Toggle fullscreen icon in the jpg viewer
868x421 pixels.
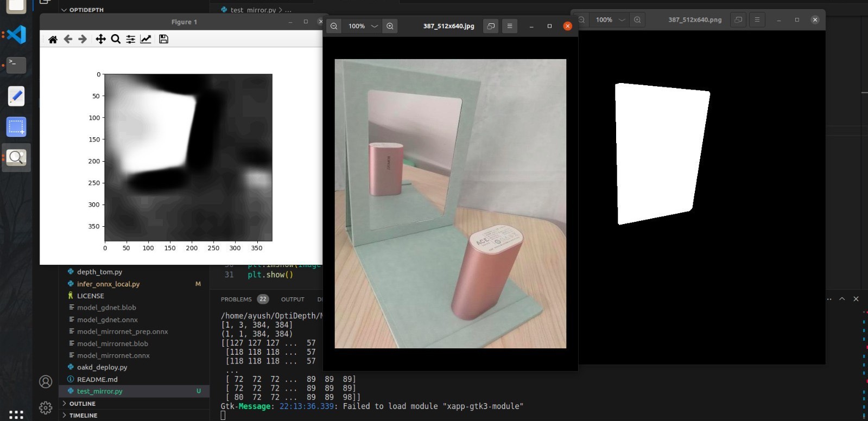point(491,26)
